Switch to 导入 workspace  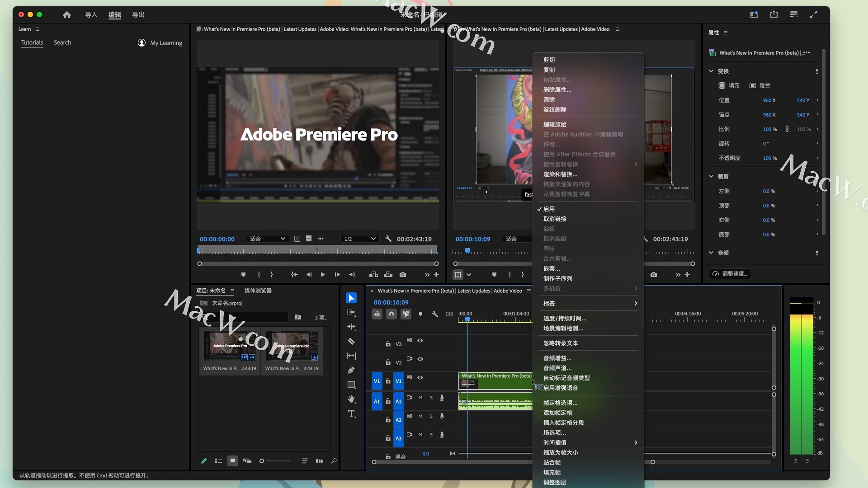point(91,14)
